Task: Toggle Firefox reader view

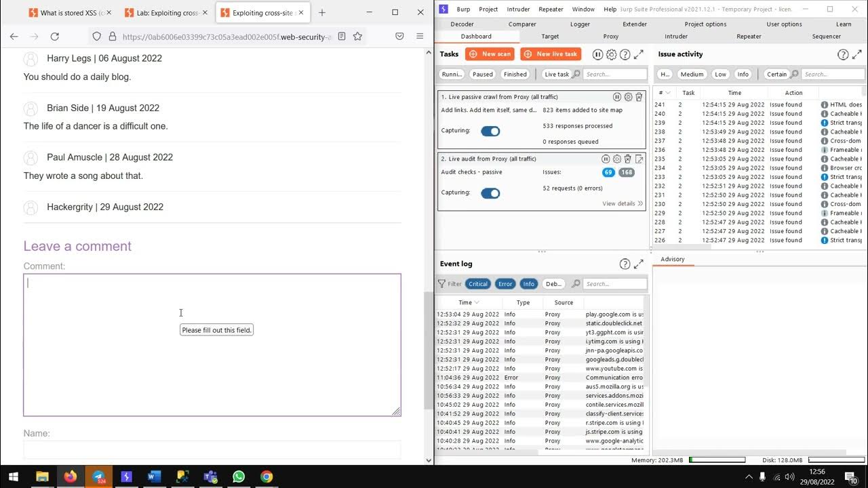Action: click(342, 37)
